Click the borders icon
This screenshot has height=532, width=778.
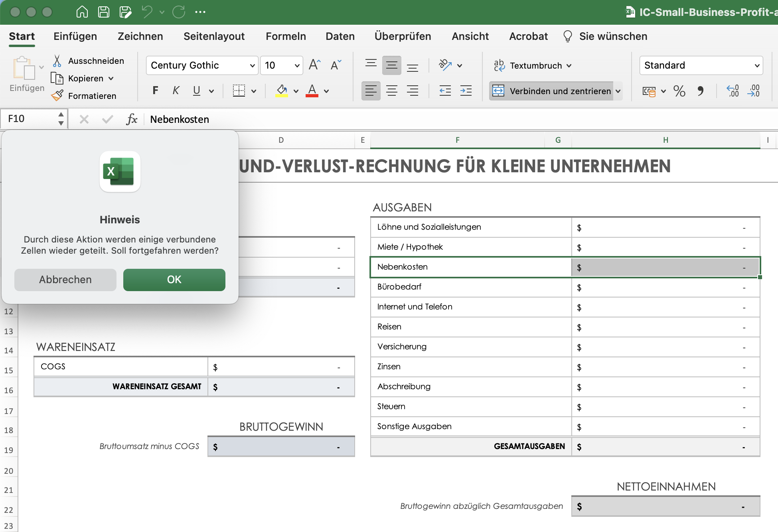click(x=239, y=91)
